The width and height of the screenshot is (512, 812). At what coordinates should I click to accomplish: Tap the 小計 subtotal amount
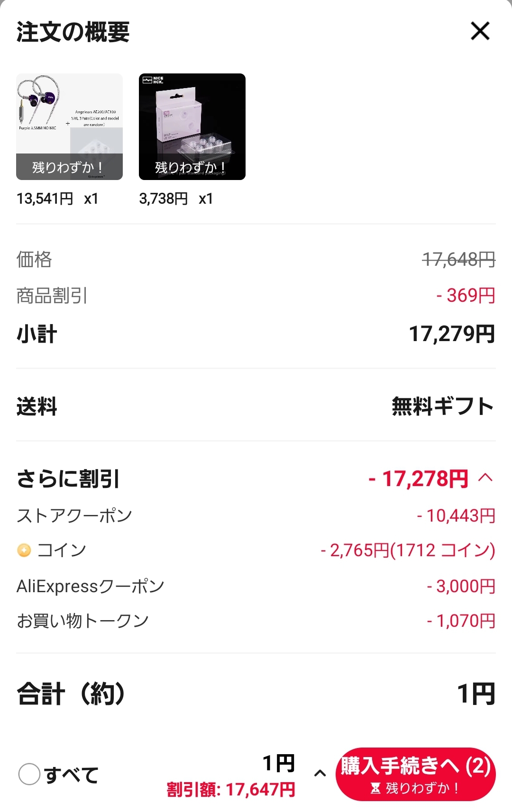(452, 334)
